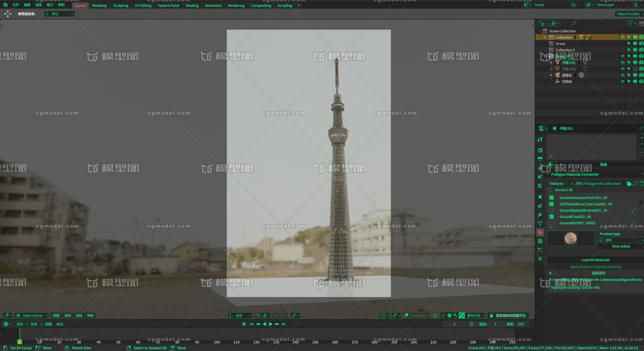Enable snapping via the magnet icon
The width and height of the screenshot is (644, 351).
coord(257,315)
